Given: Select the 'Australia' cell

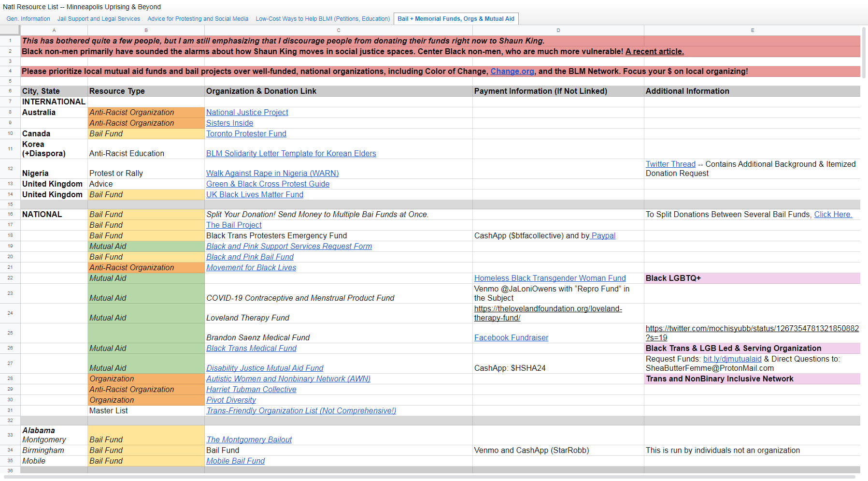Looking at the screenshot, I should pos(54,112).
